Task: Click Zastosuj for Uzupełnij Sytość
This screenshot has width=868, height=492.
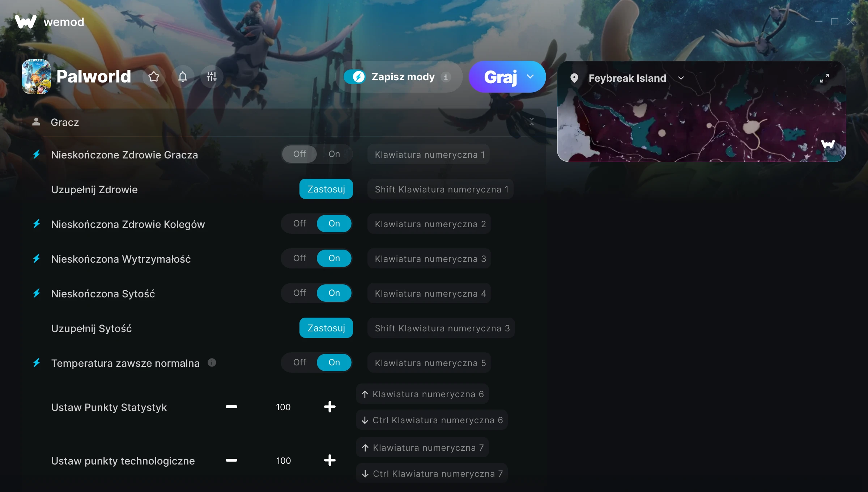Action: 326,328
